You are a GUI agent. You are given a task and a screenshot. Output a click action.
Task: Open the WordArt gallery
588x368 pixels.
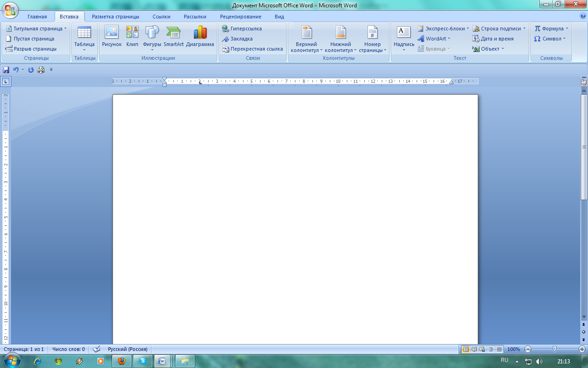434,39
